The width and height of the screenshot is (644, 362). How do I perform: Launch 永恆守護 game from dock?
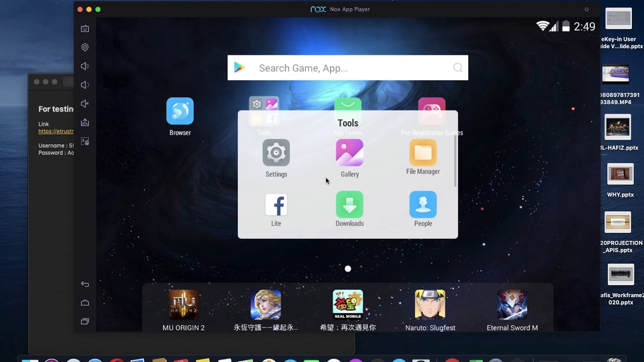point(266,310)
